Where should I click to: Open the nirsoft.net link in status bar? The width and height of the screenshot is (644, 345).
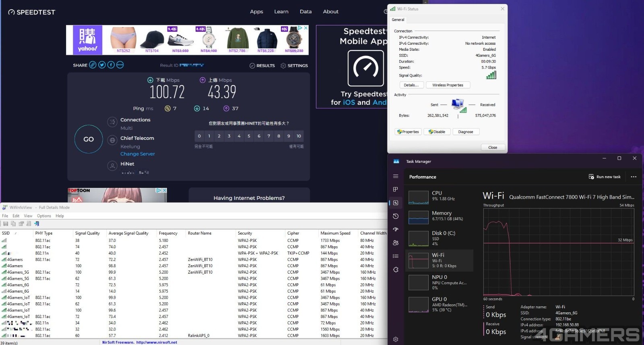(x=157, y=343)
